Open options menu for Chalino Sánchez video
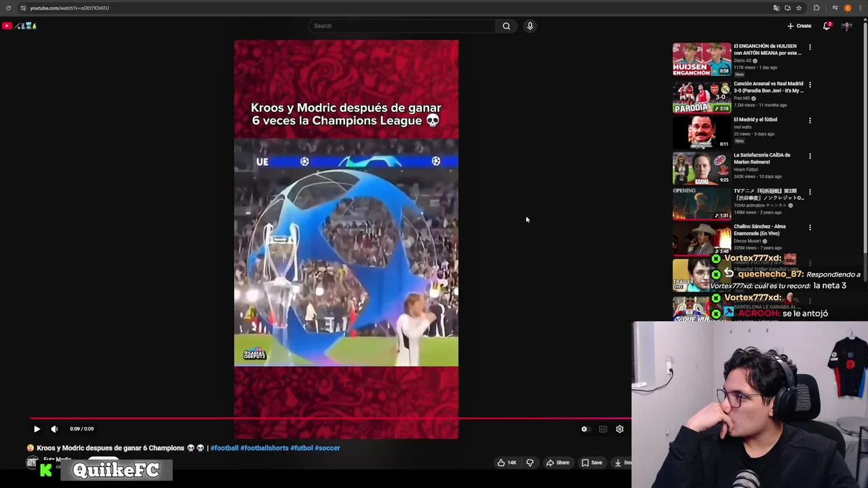Viewport: 868px width, 488px height. (x=810, y=228)
